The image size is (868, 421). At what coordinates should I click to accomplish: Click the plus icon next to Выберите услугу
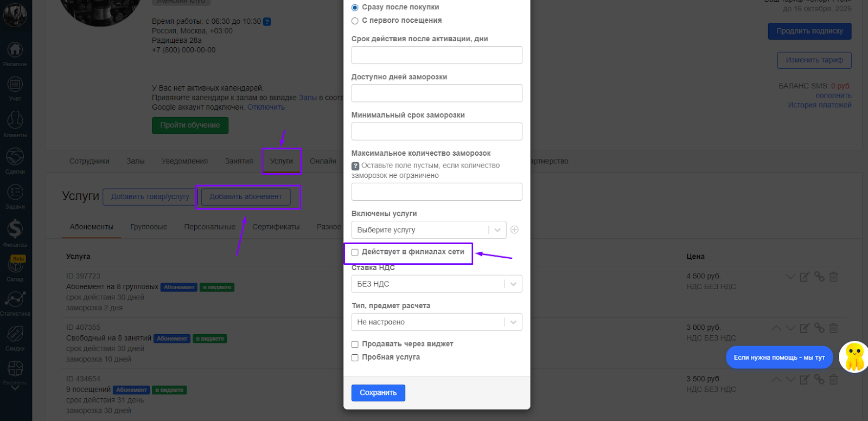pyautogui.click(x=514, y=229)
